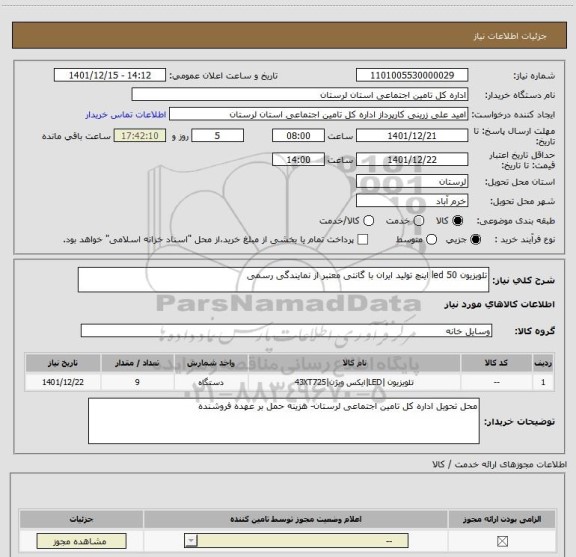Image resolution: width=576 pixels, height=557 pixels.
Task: Click the need date cell 1401/12/22
Action: coord(63,382)
